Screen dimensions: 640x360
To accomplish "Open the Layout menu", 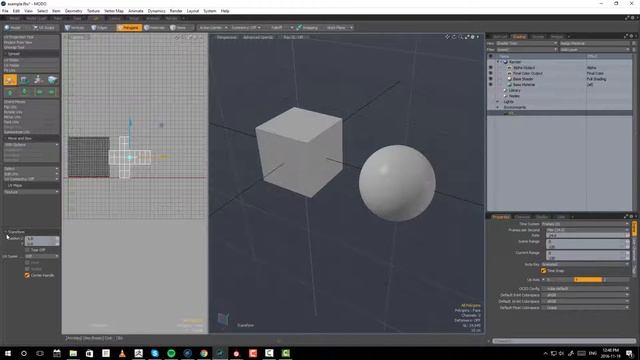I will coord(193,11).
